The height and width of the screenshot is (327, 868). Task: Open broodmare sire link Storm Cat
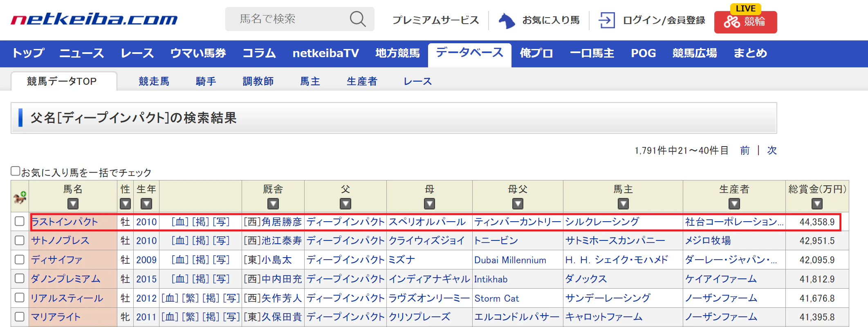pyautogui.click(x=496, y=298)
